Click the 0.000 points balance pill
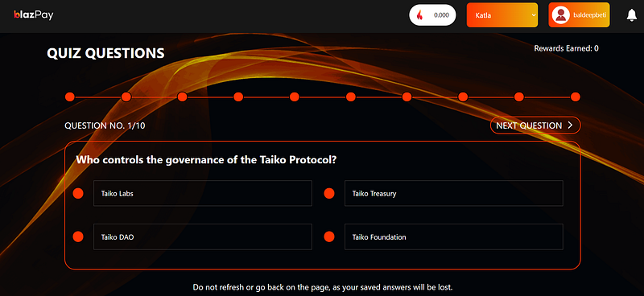 click(432, 15)
